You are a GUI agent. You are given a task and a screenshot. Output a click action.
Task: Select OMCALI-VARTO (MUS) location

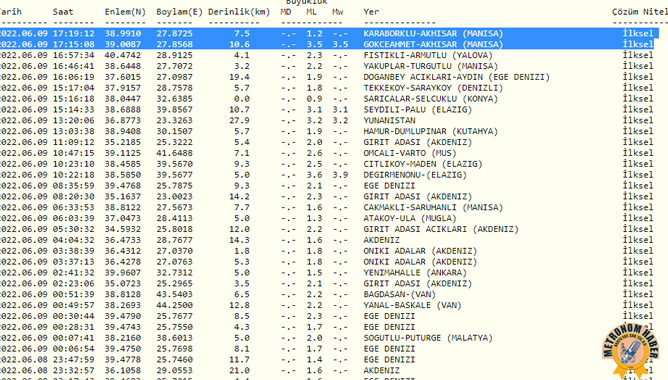(409, 153)
